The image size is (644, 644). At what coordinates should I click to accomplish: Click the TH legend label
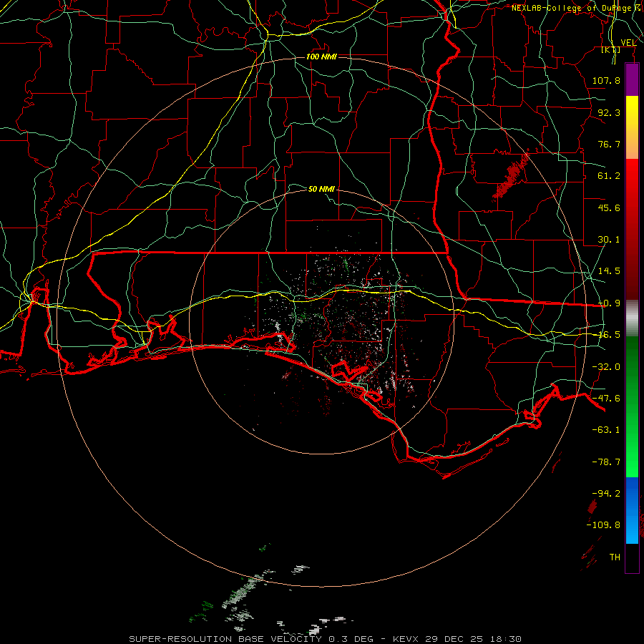coord(615,557)
